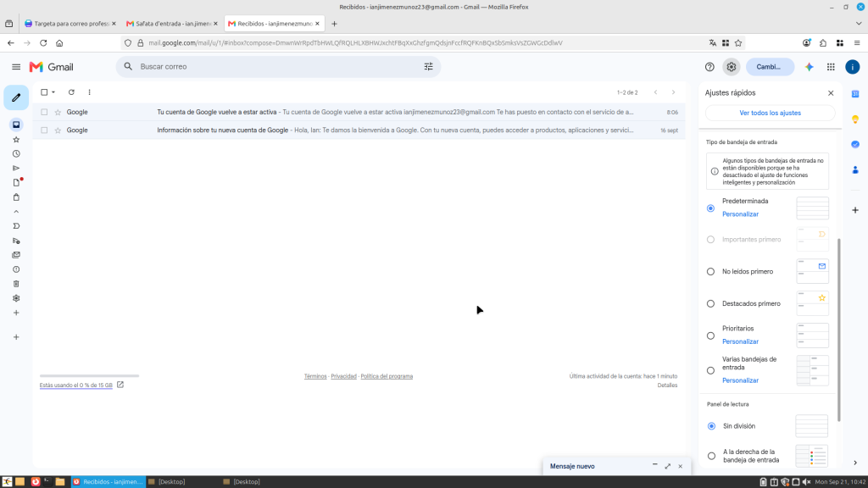This screenshot has width=868, height=488.
Task: Switch to 'Safata d'entrada' tab
Action: click(x=171, y=24)
